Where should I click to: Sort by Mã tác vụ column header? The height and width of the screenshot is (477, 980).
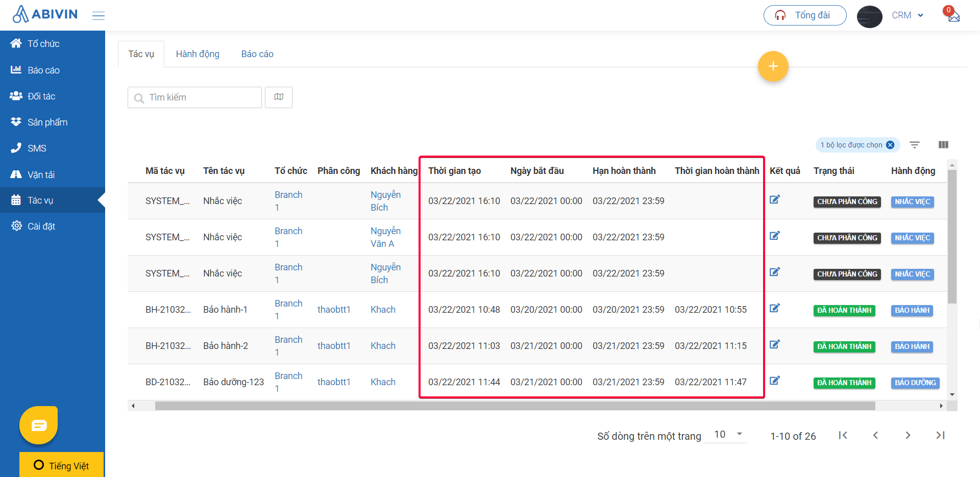pyautogui.click(x=165, y=171)
